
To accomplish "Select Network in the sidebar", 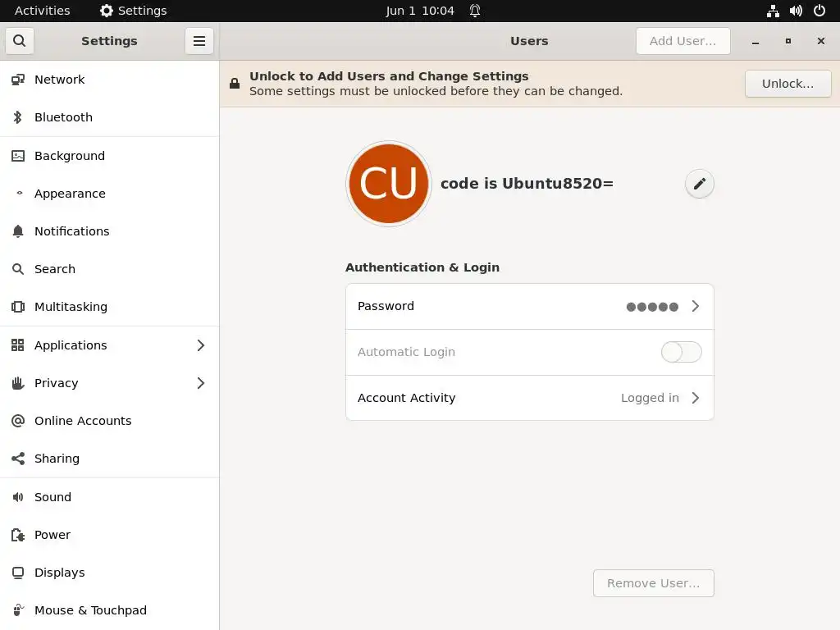I will point(109,80).
